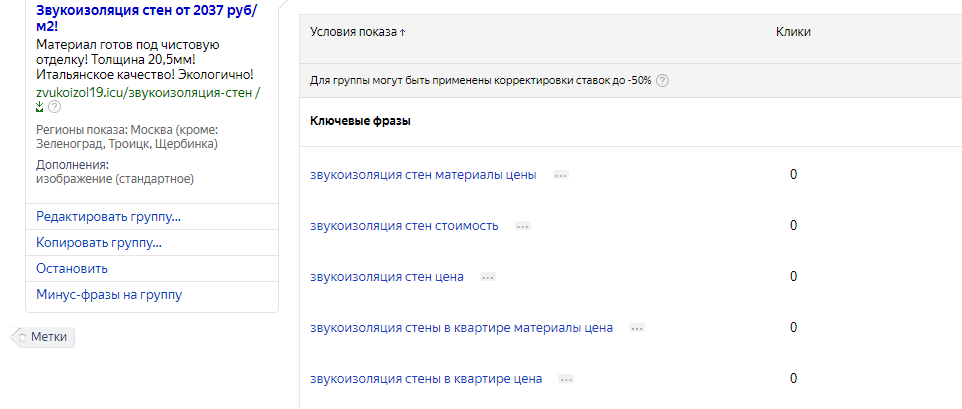Open keyword 'звукоизоляция стен материалы цены'
This screenshot has width=962, height=409.
pyautogui.click(x=423, y=175)
